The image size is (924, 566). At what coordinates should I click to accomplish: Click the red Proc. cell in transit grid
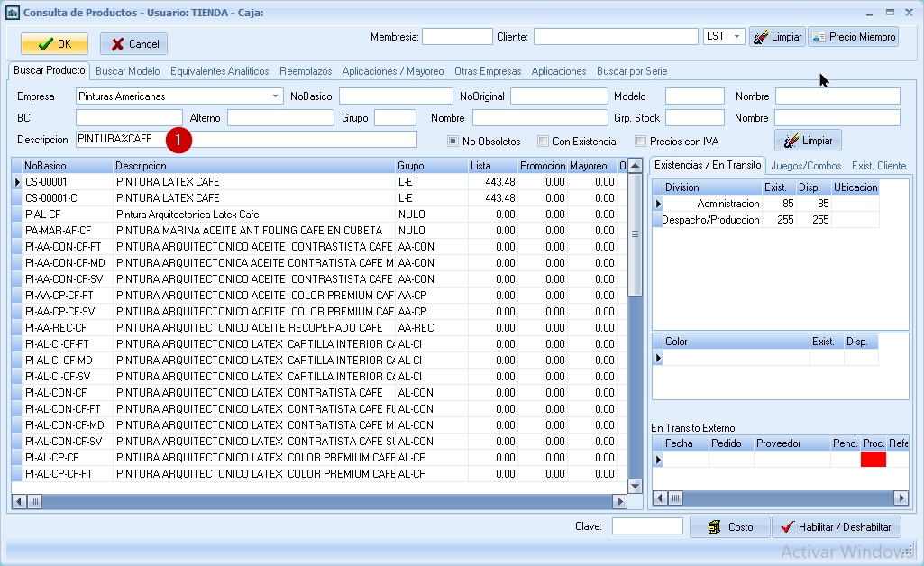coord(873,460)
